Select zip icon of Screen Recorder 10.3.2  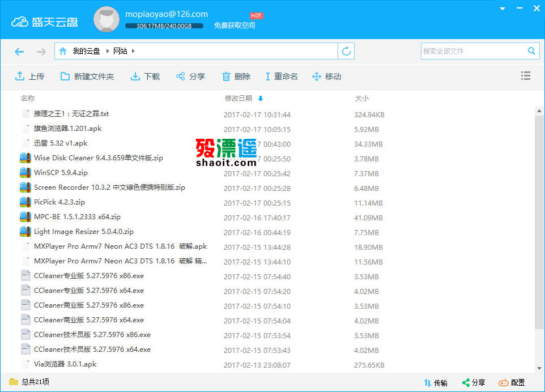(25, 188)
